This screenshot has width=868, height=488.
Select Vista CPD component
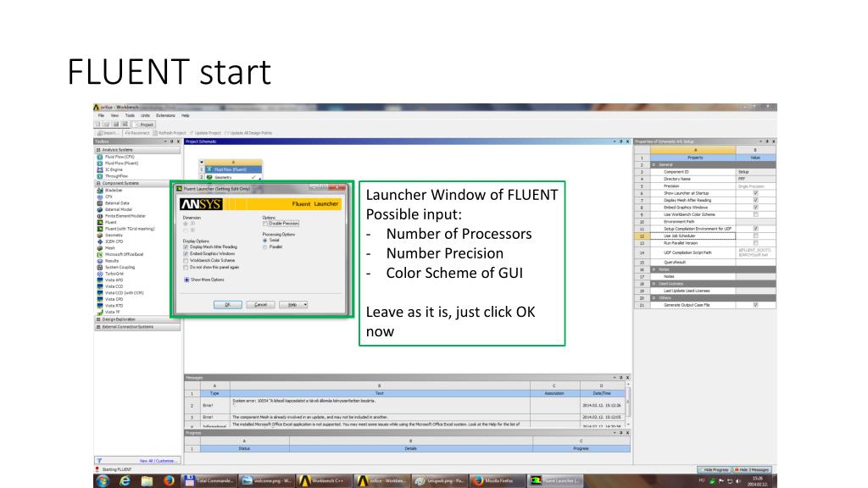(114, 299)
